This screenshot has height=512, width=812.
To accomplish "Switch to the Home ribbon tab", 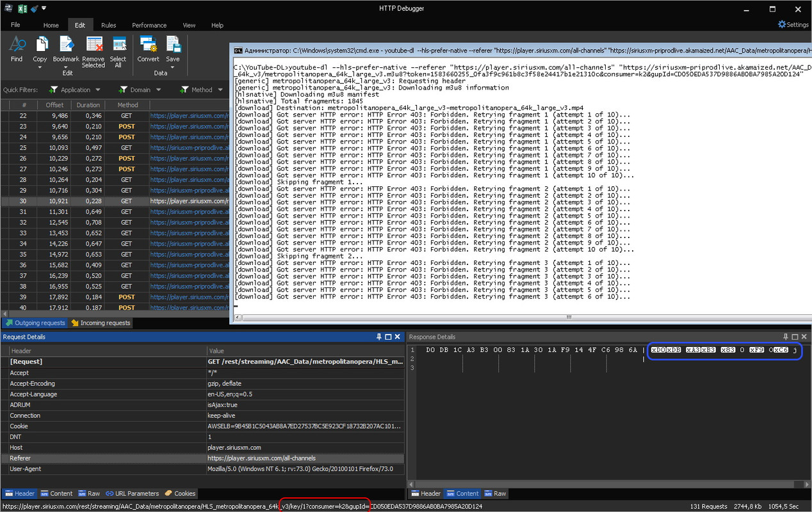I will coord(51,25).
